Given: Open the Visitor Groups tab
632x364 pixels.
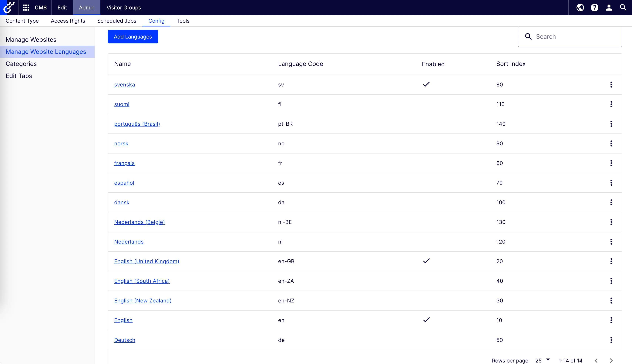Looking at the screenshot, I should click(124, 8).
